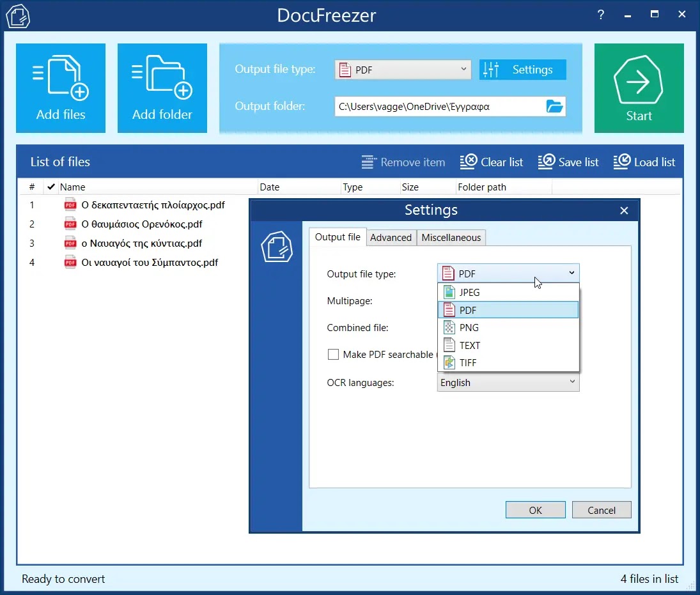Enable the Make PDF searchable checkbox
This screenshot has width=700, height=595.
333,355
